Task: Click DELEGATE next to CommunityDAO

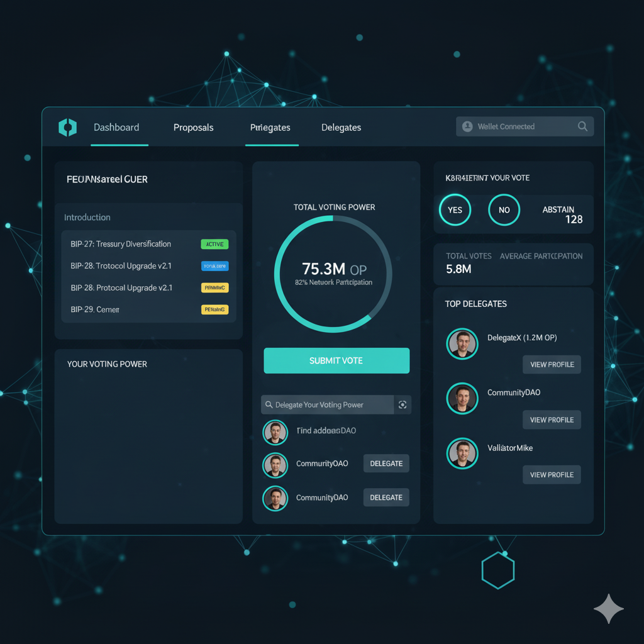Action: click(386, 464)
